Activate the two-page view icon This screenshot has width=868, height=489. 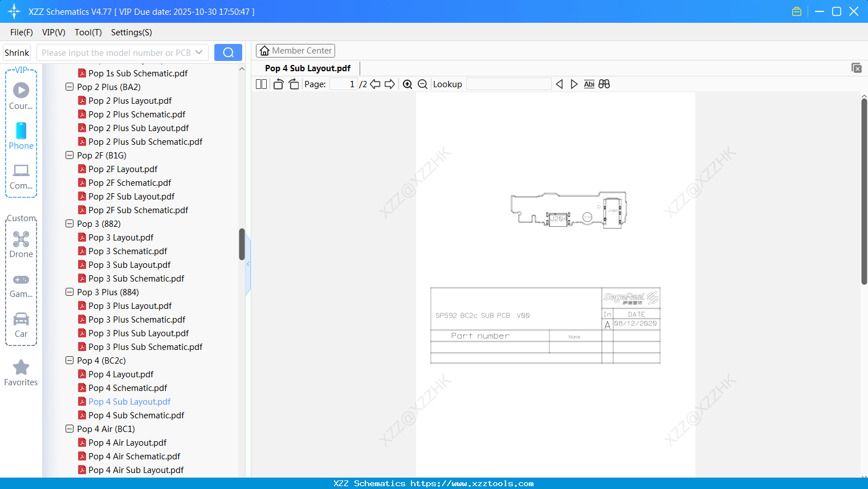pyautogui.click(x=260, y=84)
